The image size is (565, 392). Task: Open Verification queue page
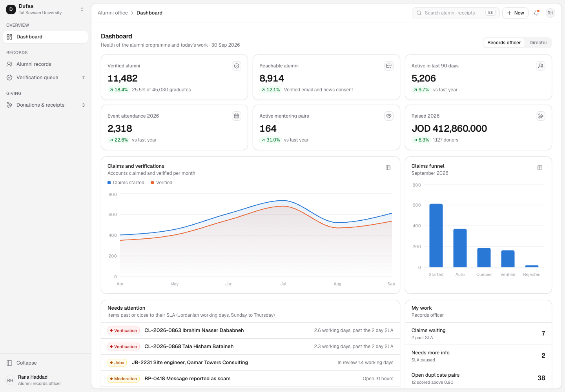(x=46, y=78)
